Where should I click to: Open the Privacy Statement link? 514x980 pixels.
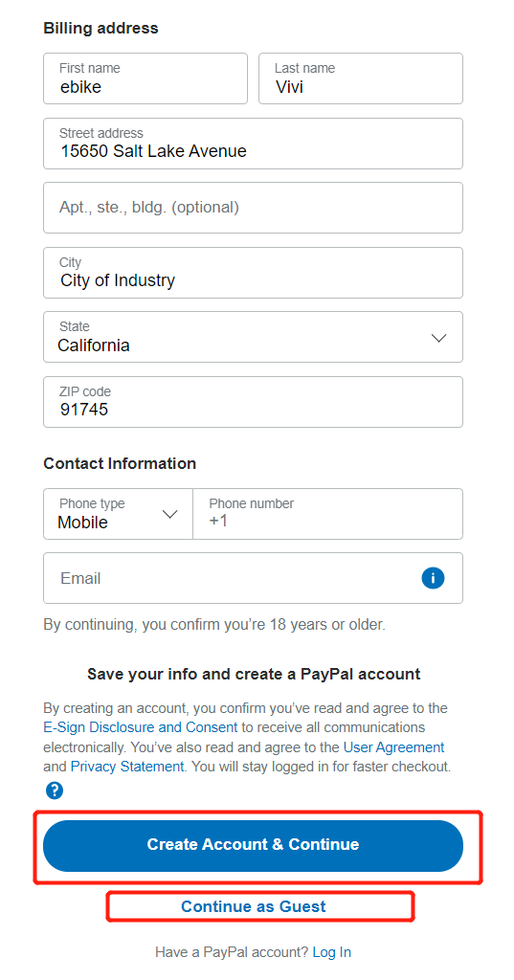coord(127,767)
